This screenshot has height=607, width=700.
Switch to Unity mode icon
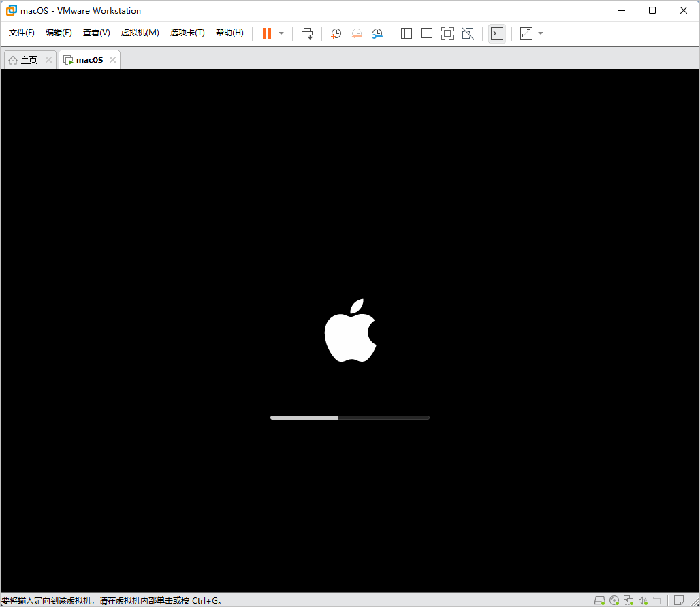pyautogui.click(x=468, y=33)
